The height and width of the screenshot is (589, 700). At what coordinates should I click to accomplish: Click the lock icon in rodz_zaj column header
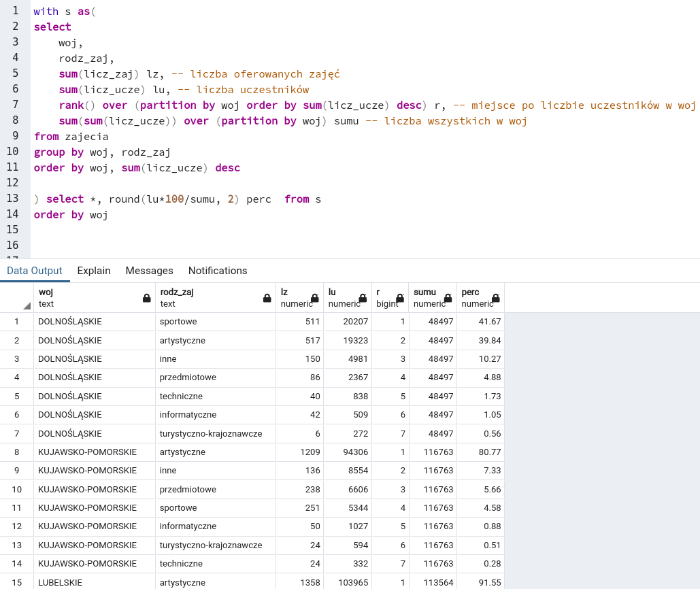[267, 298]
